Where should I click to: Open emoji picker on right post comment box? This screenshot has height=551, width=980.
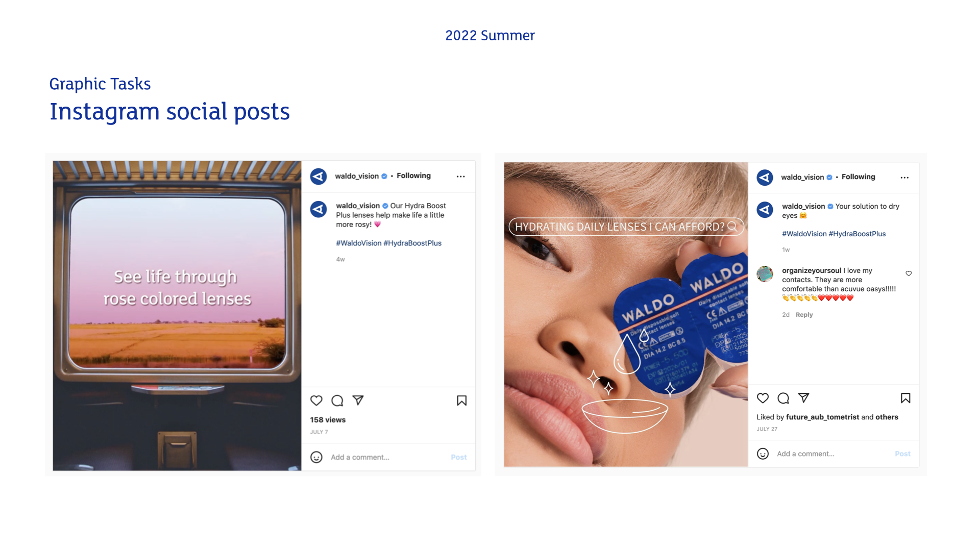(763, 454)
